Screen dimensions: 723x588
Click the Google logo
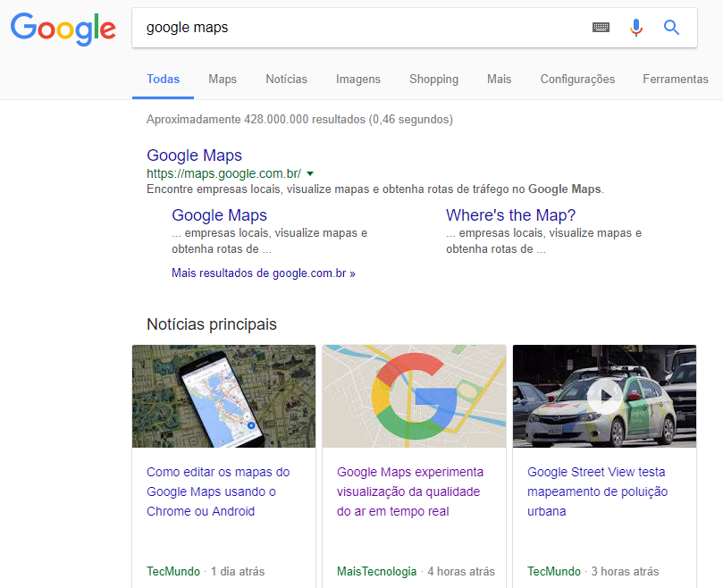coord(63,29)
